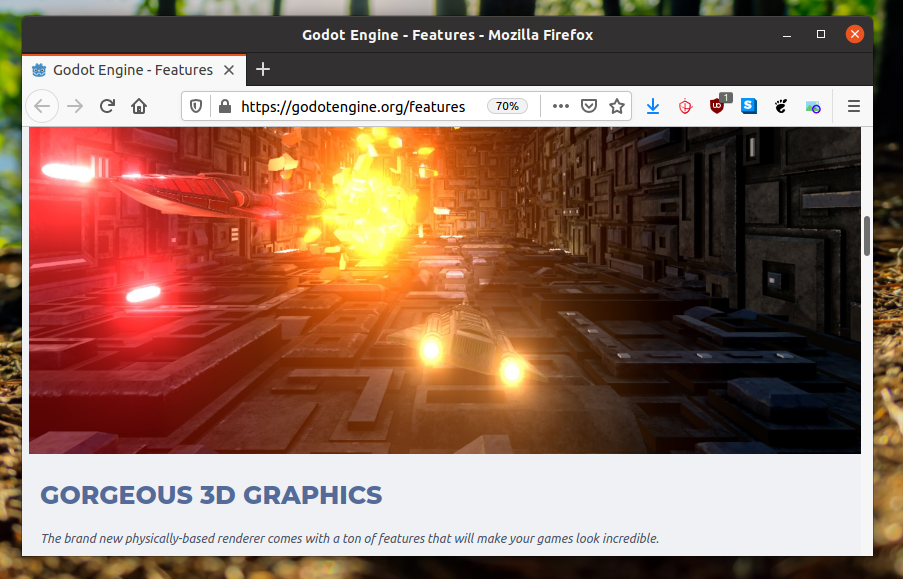
Task: Show the downloads panel
Action: pyautogui.click(x=652, y=107)
